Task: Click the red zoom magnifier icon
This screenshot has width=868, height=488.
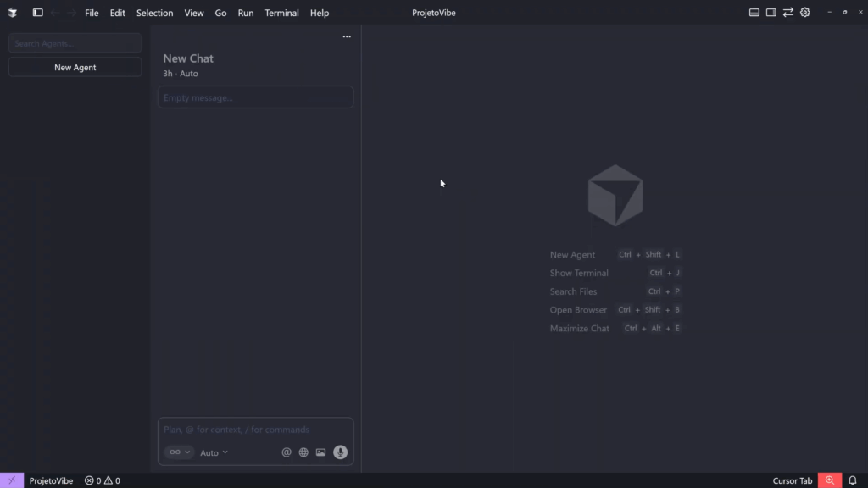Action: [830, 480]
